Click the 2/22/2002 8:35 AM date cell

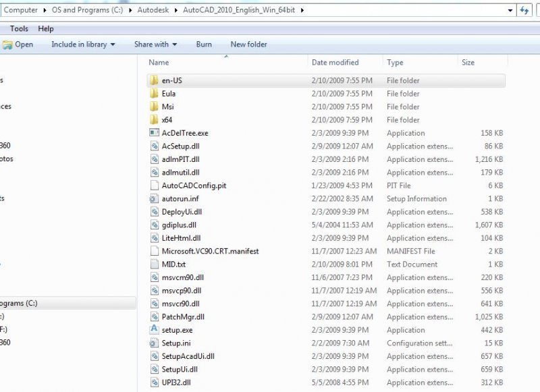tap(342, 198)
